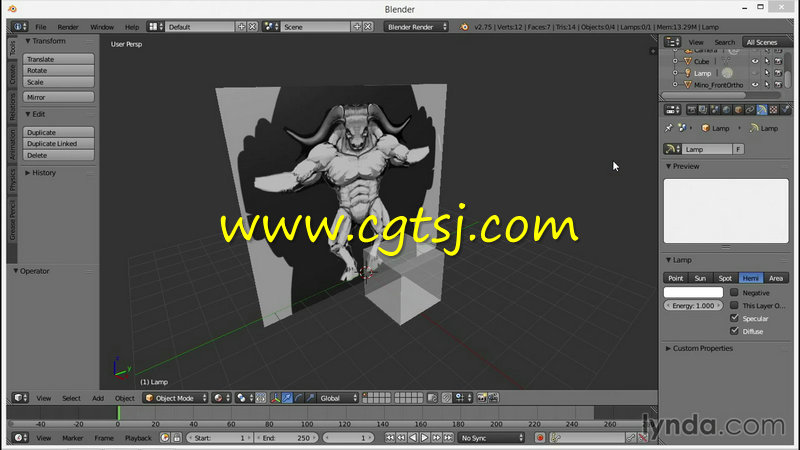Open the Info editor type selector icon
This screenshot has height=450, width=800.
tap(20, 27)
